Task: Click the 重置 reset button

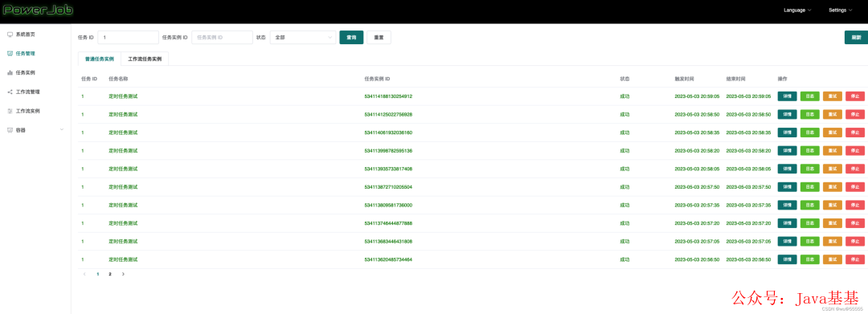Action: click(x=379, y=38)
